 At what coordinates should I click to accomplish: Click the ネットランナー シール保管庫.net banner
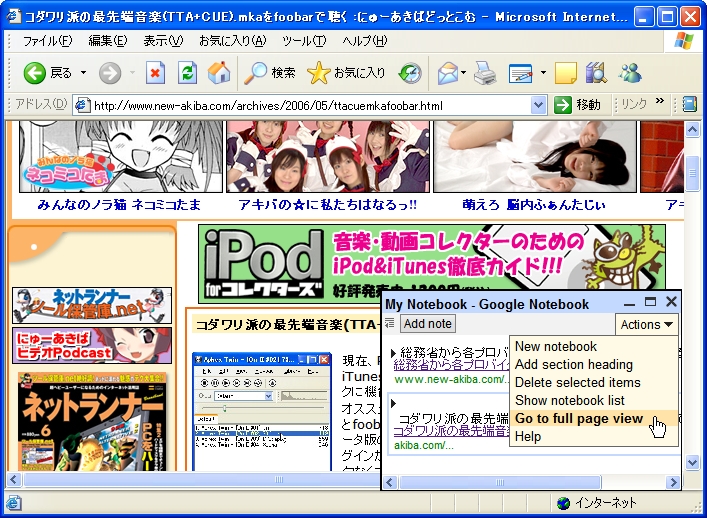click(92, 305)
